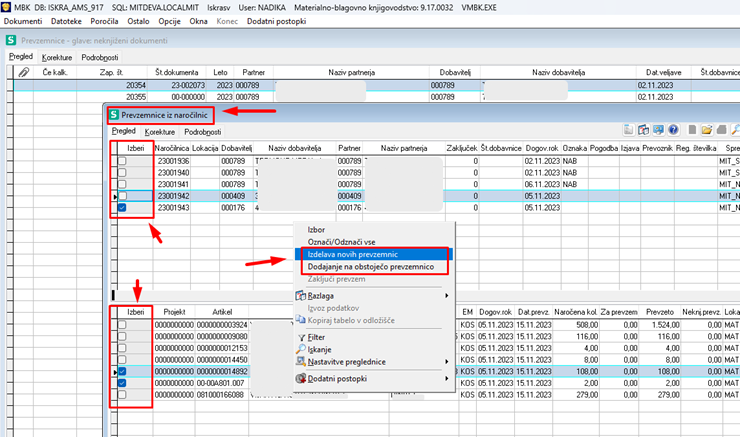Untick the checkbox for article 0000000014892

click(122, 371)
